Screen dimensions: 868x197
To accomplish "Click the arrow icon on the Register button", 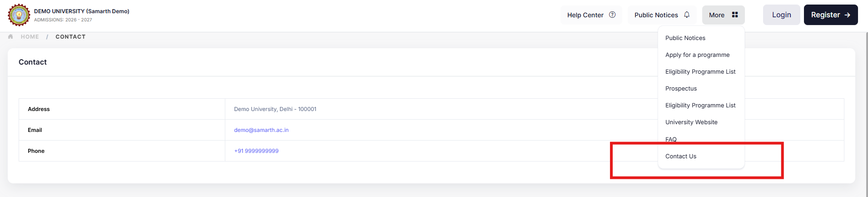I will (848, 15).
